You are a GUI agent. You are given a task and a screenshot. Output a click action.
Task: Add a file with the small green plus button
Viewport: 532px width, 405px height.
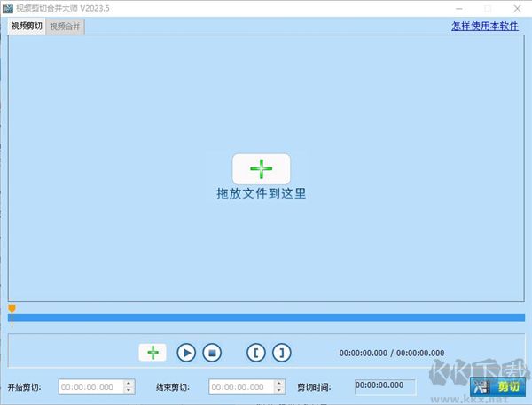pyautogui.click(x=153, y=353)
